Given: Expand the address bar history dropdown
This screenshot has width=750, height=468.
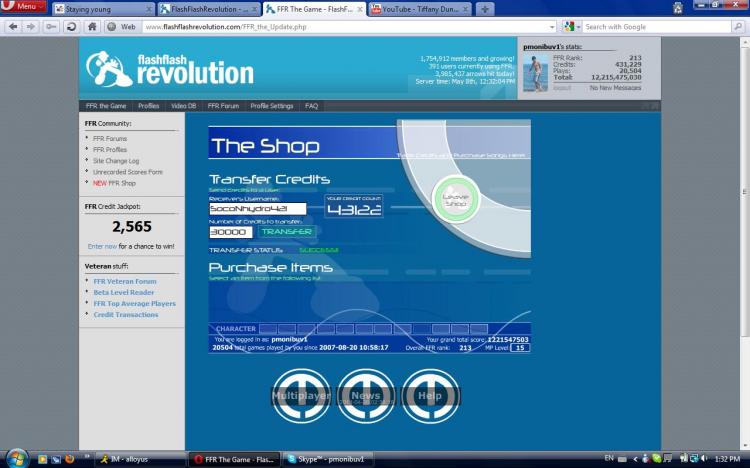Looking at the screenshot, I should coord(552,27).
